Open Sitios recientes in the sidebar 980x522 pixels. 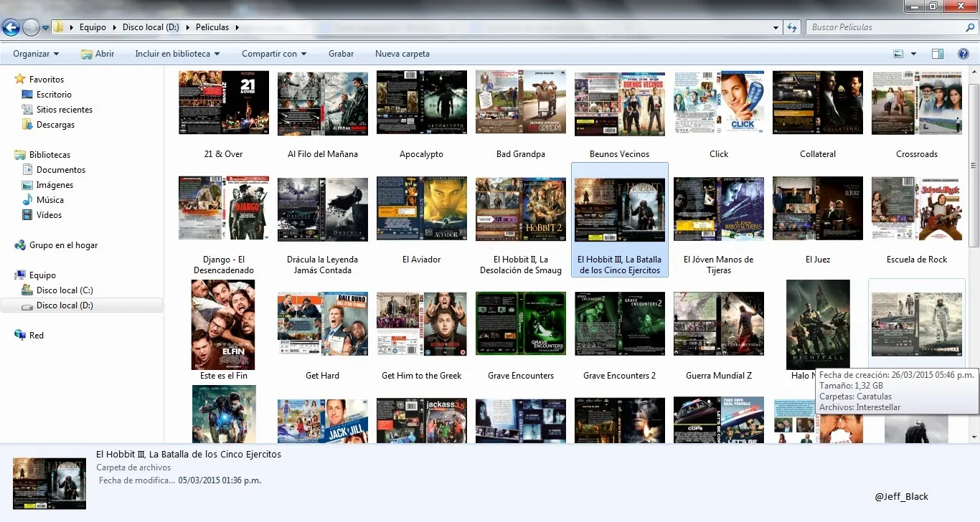point(65,110)
